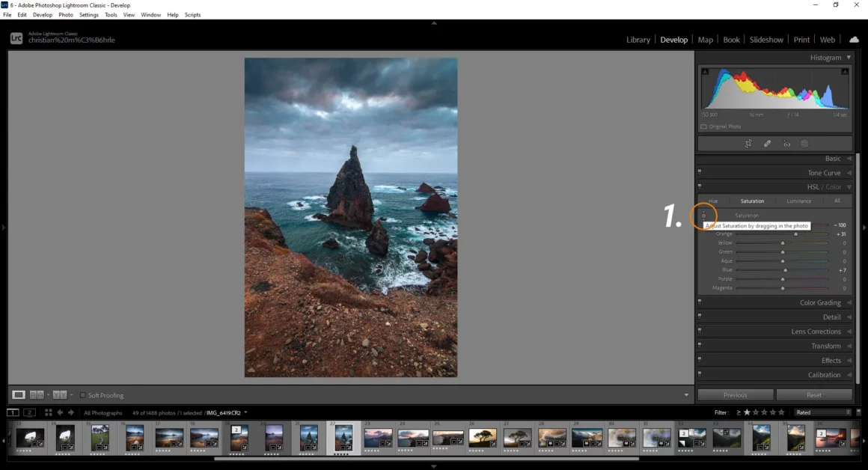Open the Masking tool
This screenshot has width=868, height=470.
pyautogui.click(x=805, y=144)
